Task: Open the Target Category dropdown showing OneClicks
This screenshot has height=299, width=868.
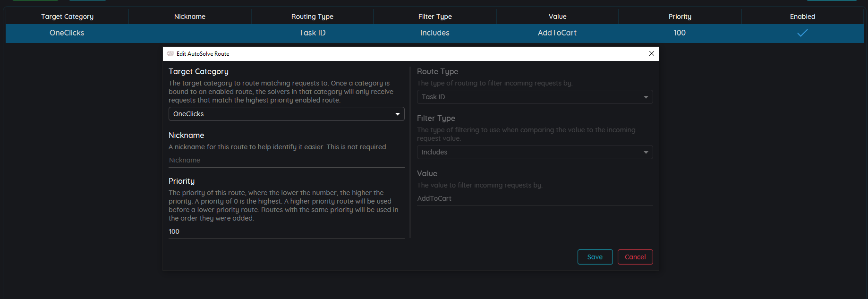Action: pyautogui.click(x=286, y=114)
